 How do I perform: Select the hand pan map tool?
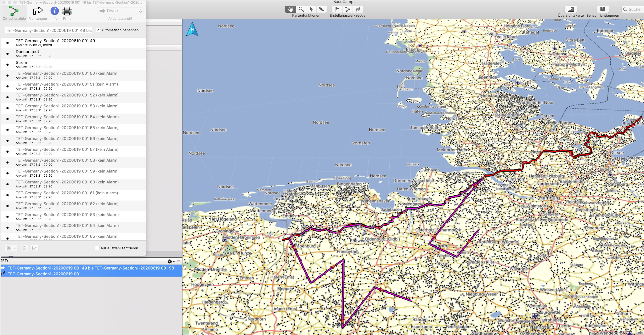click(x=290, y=9)
